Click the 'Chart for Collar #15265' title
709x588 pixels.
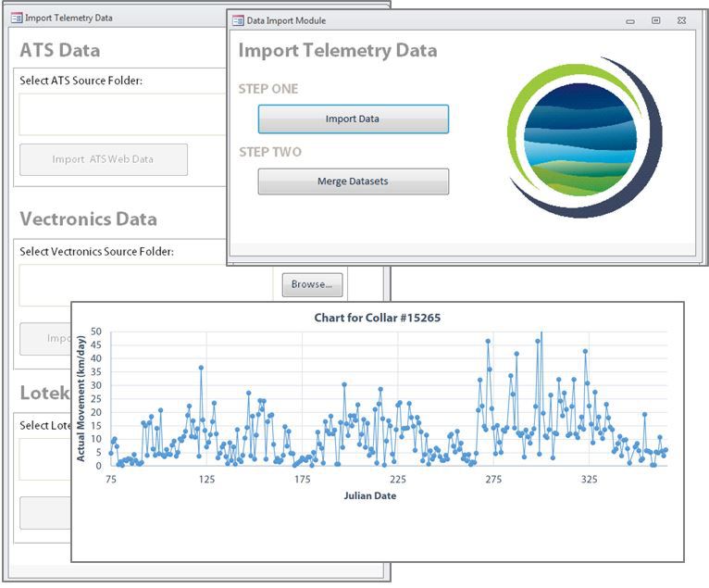377,318
